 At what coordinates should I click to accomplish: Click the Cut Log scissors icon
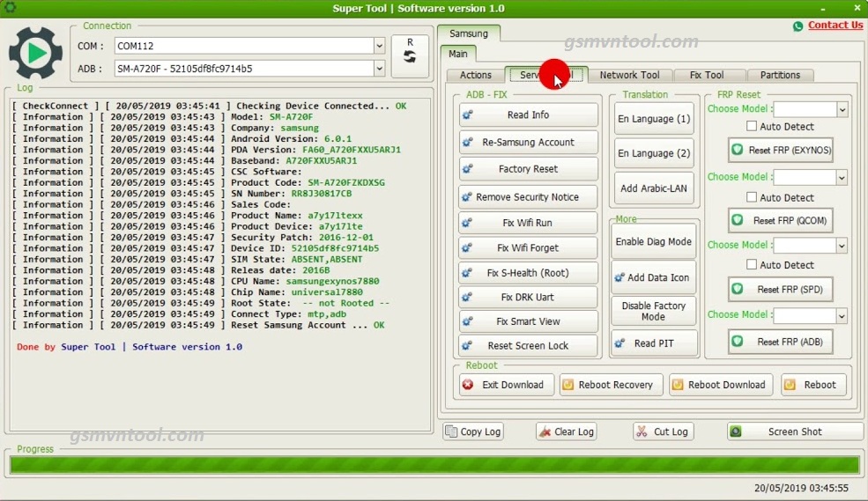(642, 431)
